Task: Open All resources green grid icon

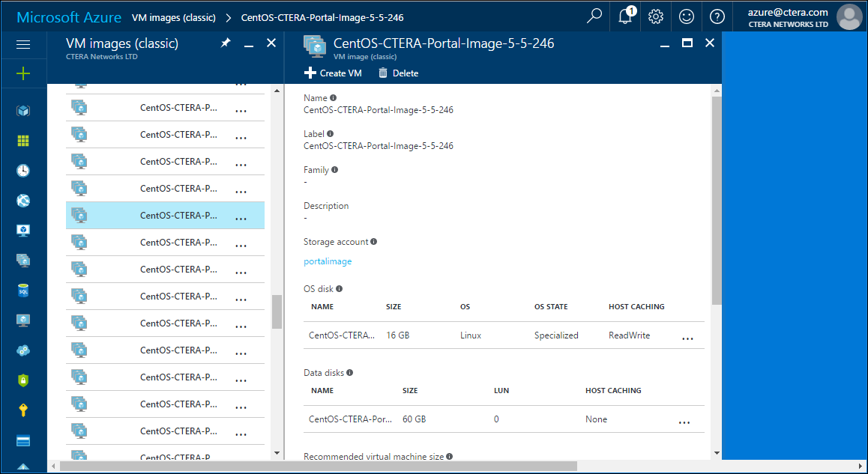Action: 23,141
